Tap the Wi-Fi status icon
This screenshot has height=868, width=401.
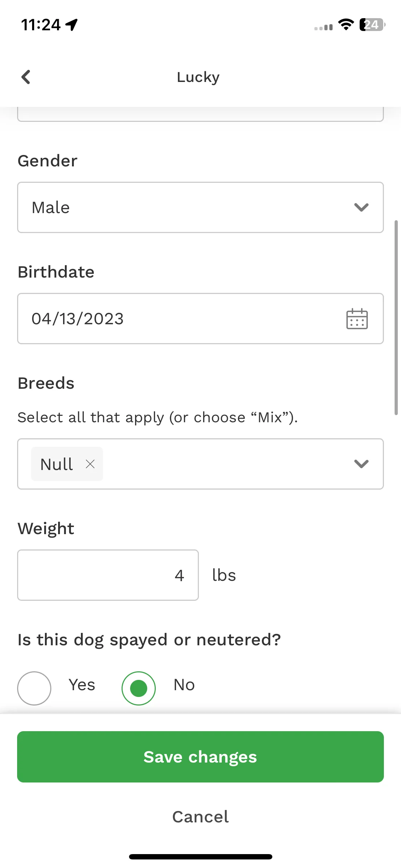pyautogui.click(x=346, y=25)
